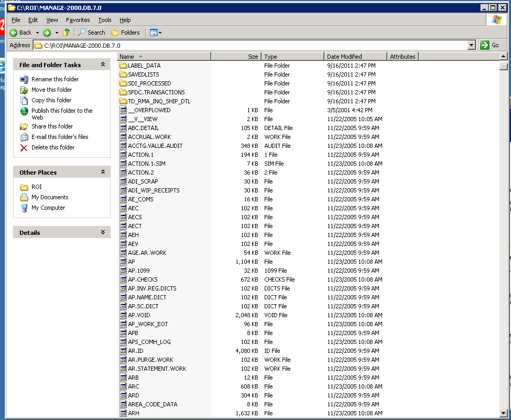Select the __OVERFLOWED file icon
Viewport: 511px width, 420px height.
tap(123, 110)
